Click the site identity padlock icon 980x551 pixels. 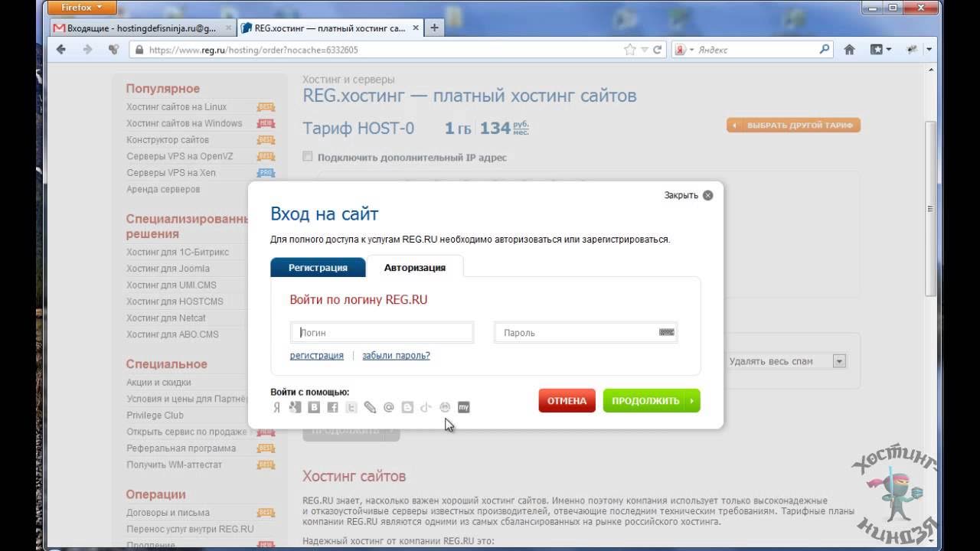click(139, 50)
